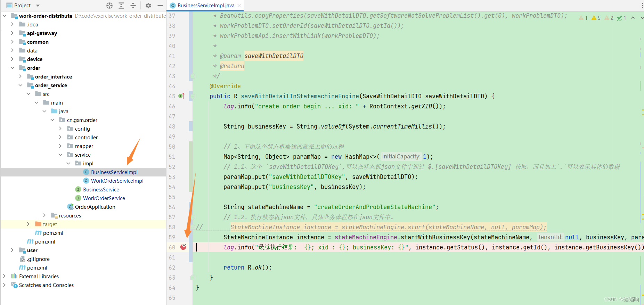This screenshot has width=644, height=305.
Task: Collapse the impl package
Action: pyautogui.click(x=68, y=163)
